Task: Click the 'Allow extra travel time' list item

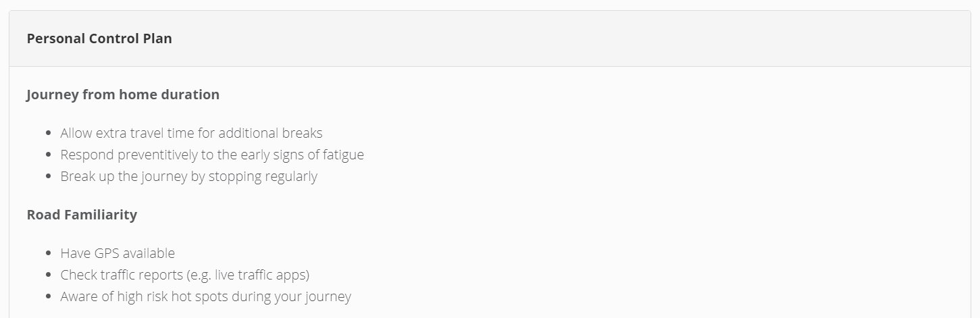Action: tap(191, 133)
